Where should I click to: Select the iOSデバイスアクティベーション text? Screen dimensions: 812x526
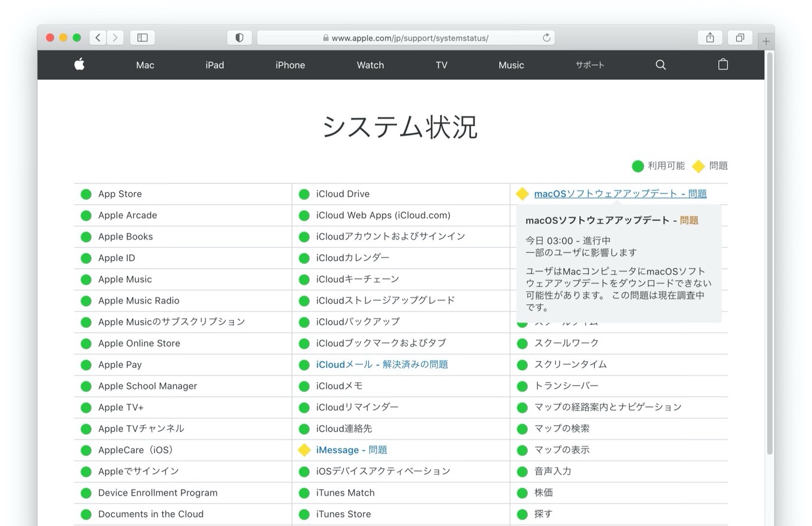coord(383,471)
